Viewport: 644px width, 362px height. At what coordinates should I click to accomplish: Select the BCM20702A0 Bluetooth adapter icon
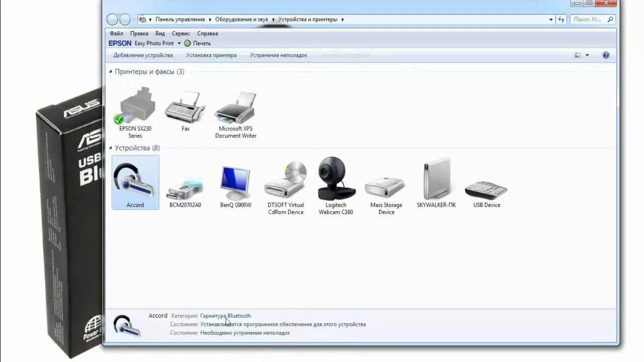pyautogui.click(x=185, y=188)
